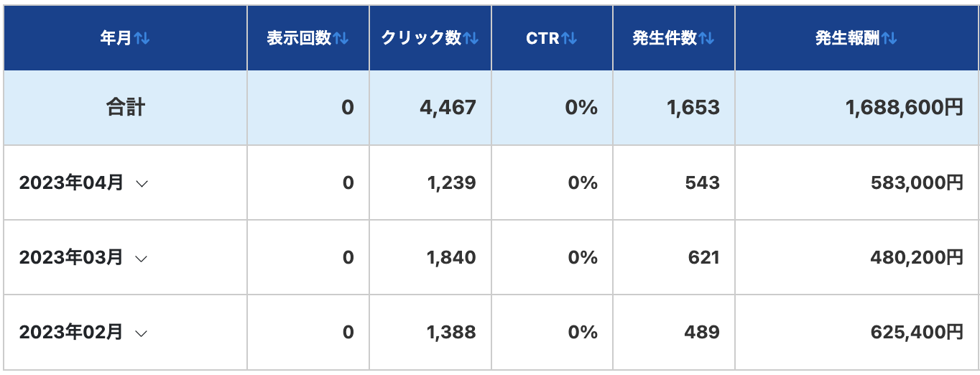Click the 年月 column header
The image size is (980, 375).
[125, 39]
